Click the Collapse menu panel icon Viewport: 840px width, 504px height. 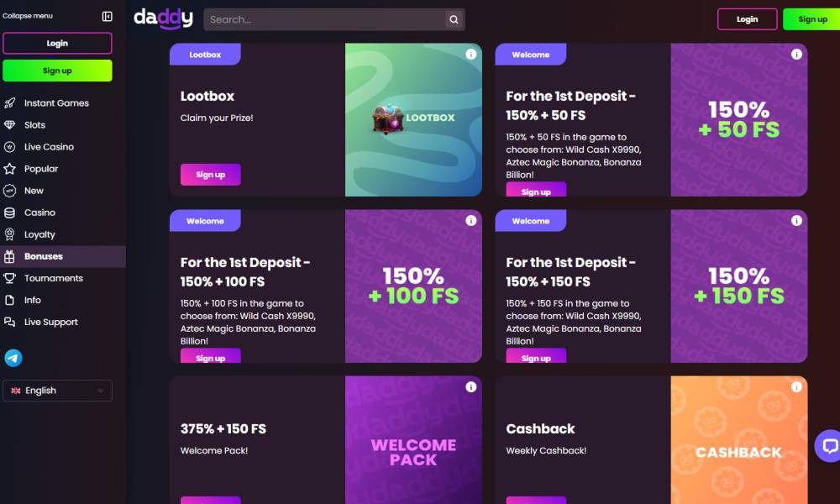(108, 16)
